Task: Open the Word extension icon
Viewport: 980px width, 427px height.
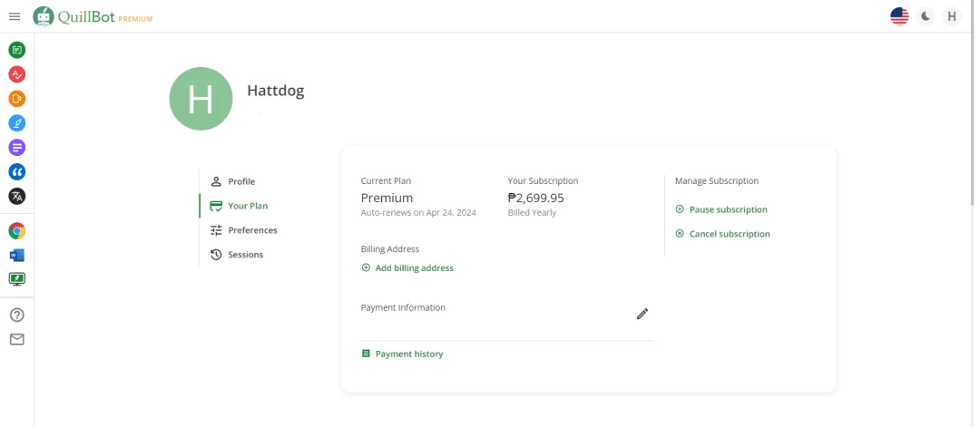Action: click(17, 255)
